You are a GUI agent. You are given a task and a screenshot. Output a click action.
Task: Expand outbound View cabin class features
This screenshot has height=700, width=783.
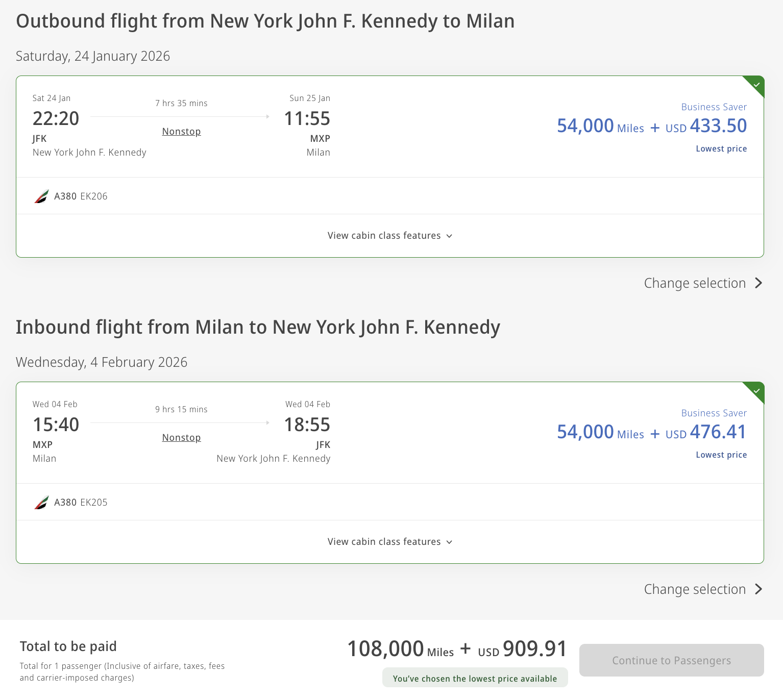tap(384, 236)
